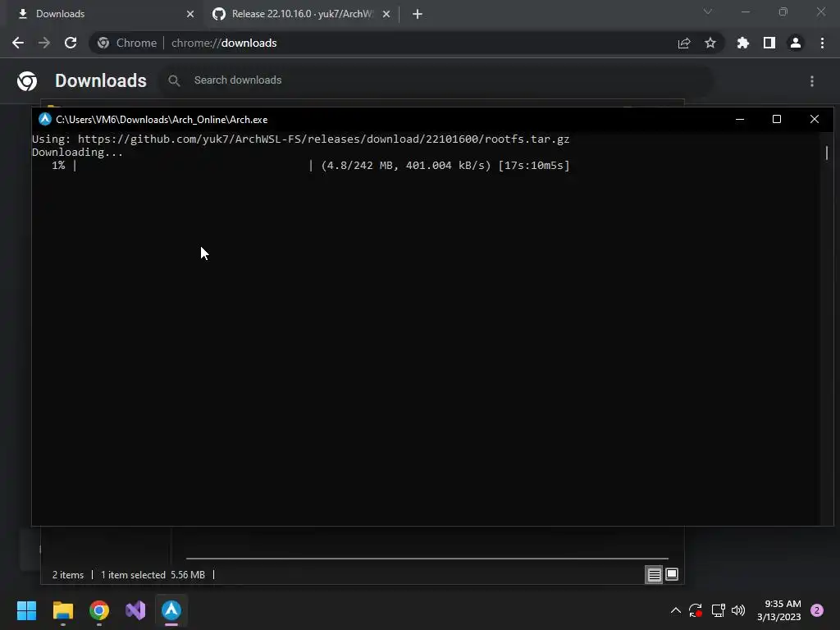Bookmark this tab with the star icon
840x630 pixels.
coord(710,43)
